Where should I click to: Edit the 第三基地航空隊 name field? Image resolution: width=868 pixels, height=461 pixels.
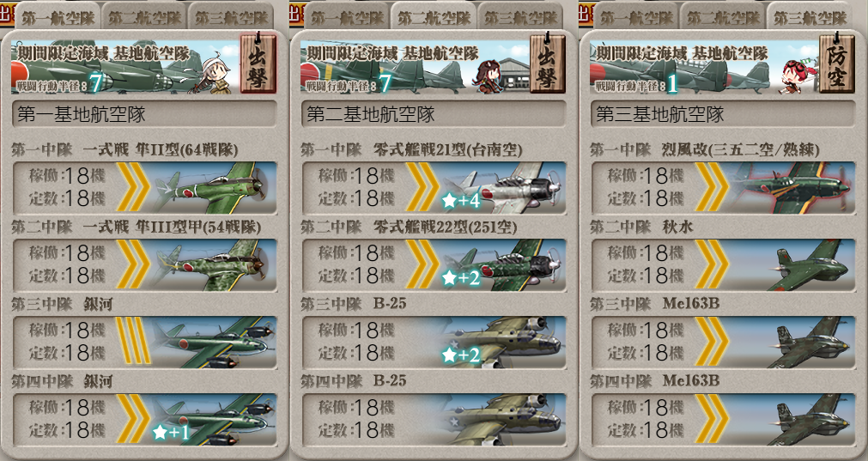723,114
